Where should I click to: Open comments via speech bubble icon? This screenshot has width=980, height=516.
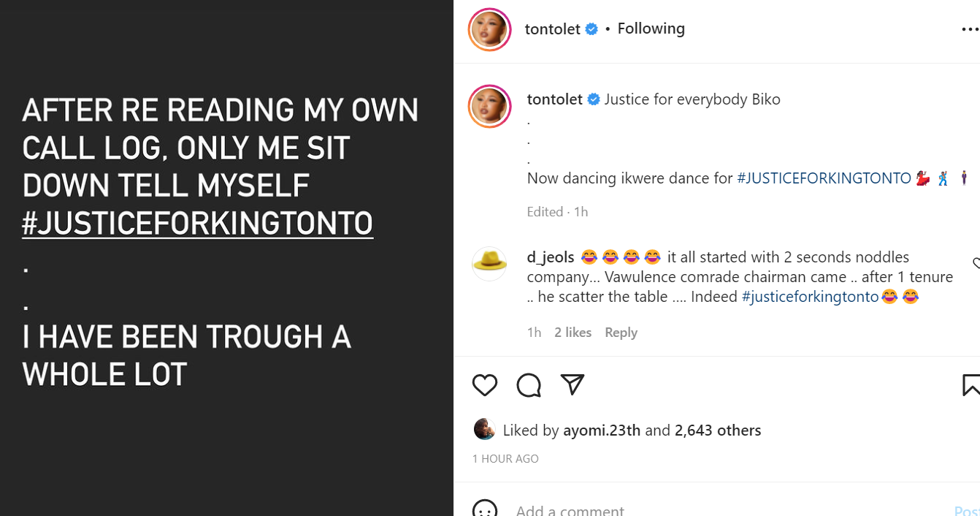(x=529, y=385)
